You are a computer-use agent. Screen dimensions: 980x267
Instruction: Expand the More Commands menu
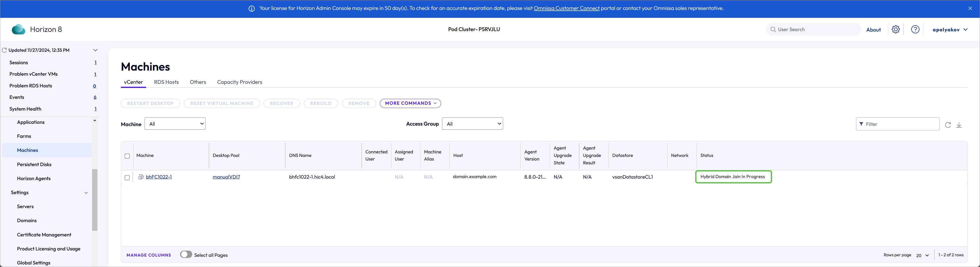click(x=410, y=103)
